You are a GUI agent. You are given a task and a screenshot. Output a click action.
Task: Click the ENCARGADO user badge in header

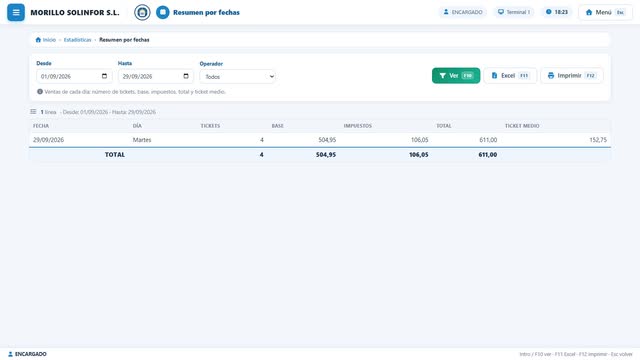463,12
